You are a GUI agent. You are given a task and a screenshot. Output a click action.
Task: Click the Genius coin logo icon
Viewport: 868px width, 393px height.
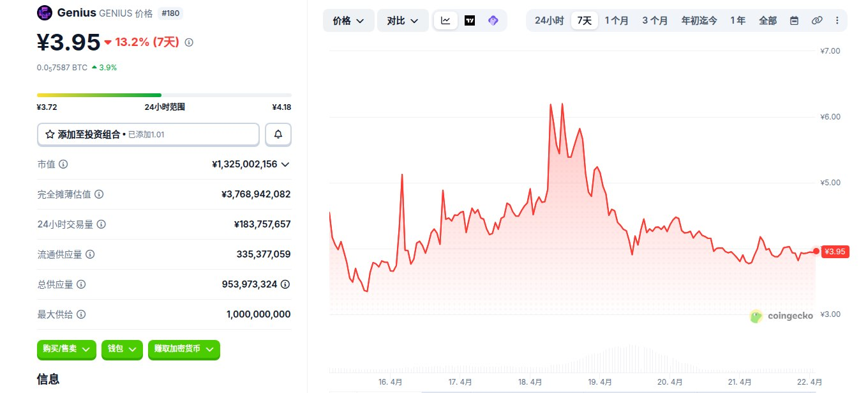coord(45,13)
